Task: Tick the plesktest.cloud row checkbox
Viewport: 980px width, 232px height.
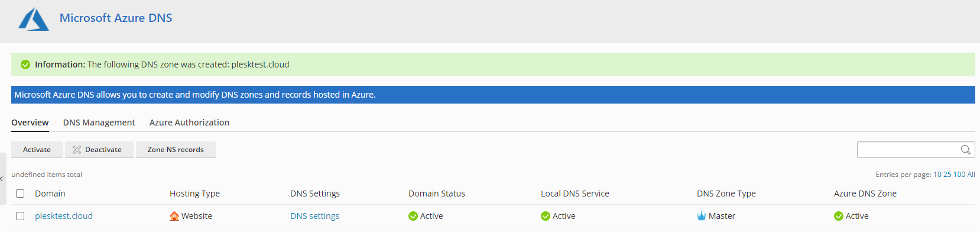Action: [20, 216]
